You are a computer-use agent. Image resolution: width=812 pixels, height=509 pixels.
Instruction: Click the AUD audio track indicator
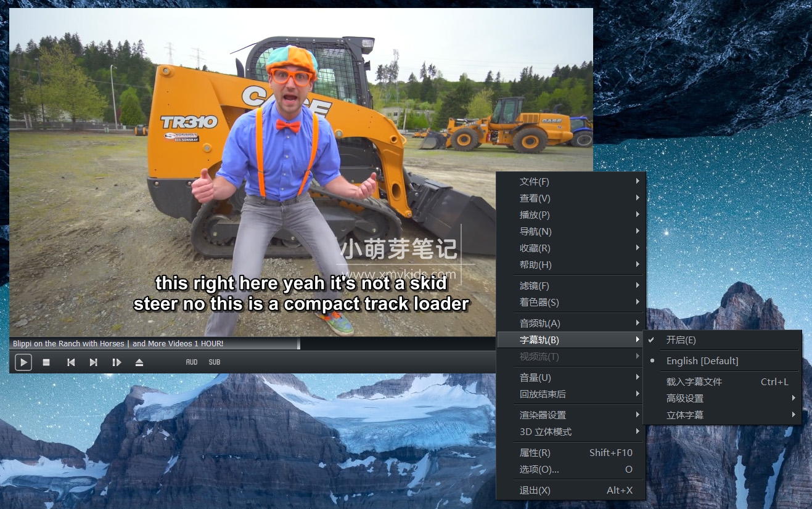[191, 362]
